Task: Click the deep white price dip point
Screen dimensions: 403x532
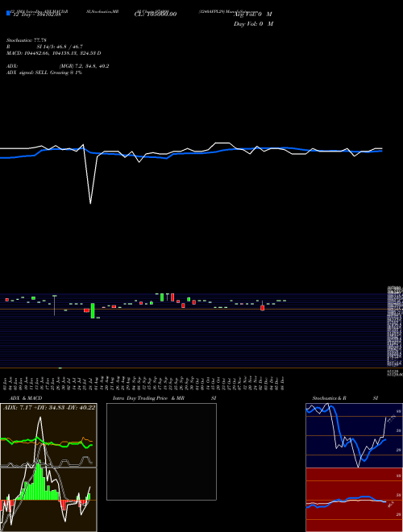Action: click(90, 203)
